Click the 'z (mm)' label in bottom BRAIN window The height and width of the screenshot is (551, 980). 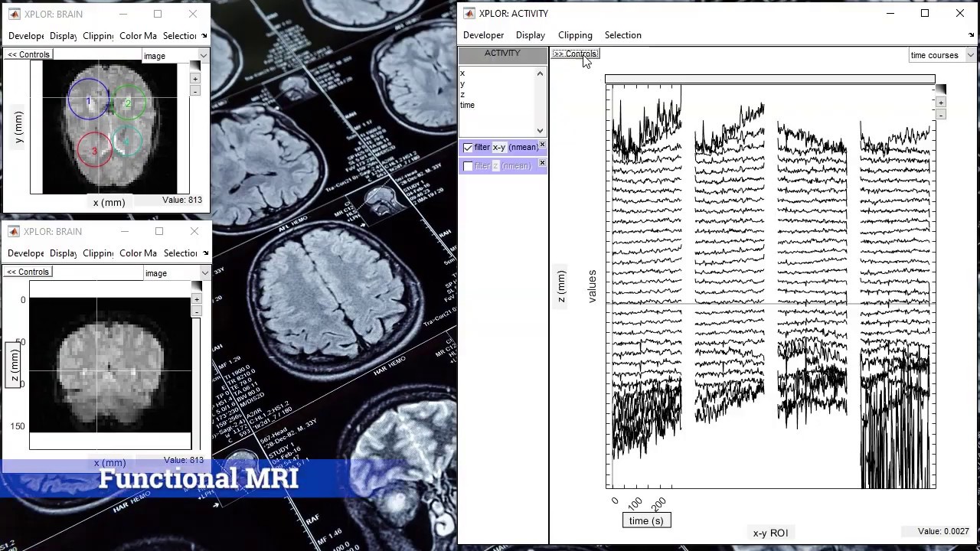(x=14, y=367)
